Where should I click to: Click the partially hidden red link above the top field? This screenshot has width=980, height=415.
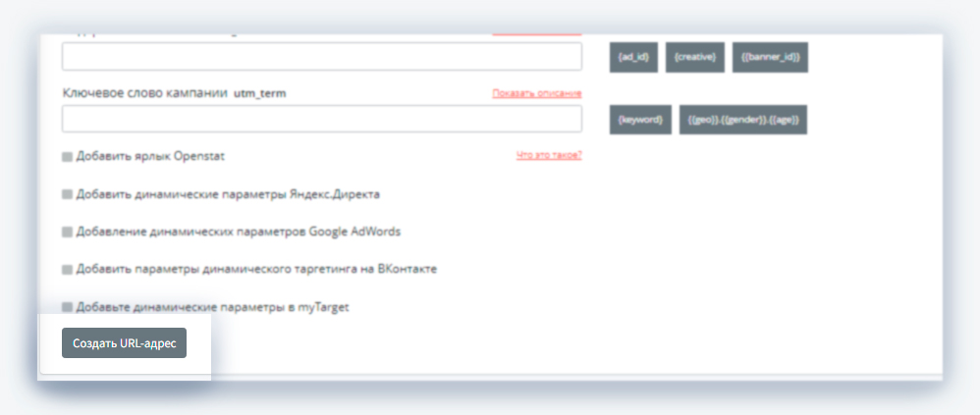537,34
